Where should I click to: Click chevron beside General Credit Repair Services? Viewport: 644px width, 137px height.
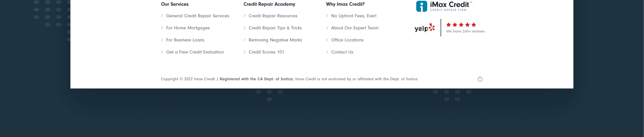coord(162,16)
